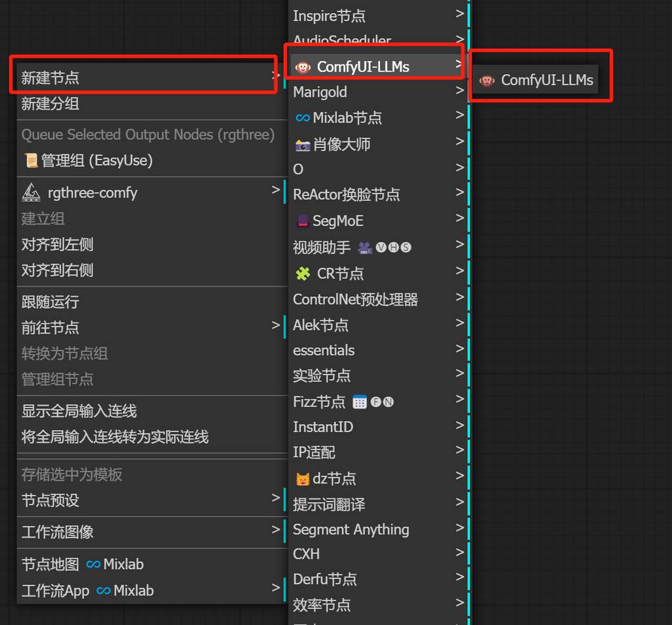Click the cat icon beside dz节点
The width and height of the screenshot is (672, 625).
[303, 479]
